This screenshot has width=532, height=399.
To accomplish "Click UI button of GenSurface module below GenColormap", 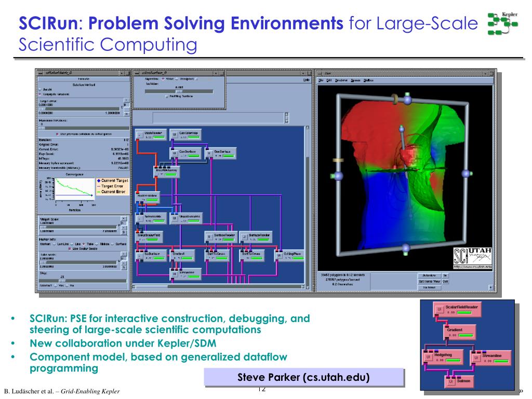I will coord(175,153).
